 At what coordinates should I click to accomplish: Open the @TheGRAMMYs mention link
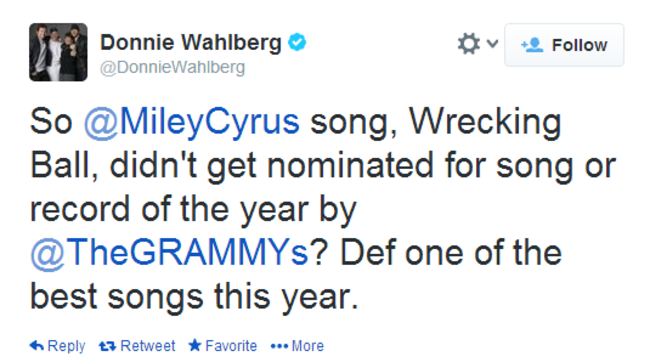(170, 253)
